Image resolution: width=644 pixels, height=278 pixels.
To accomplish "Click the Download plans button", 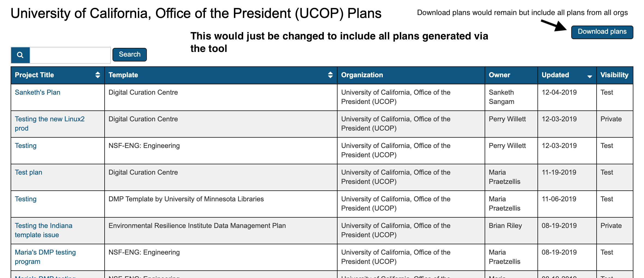I will 602,31.
